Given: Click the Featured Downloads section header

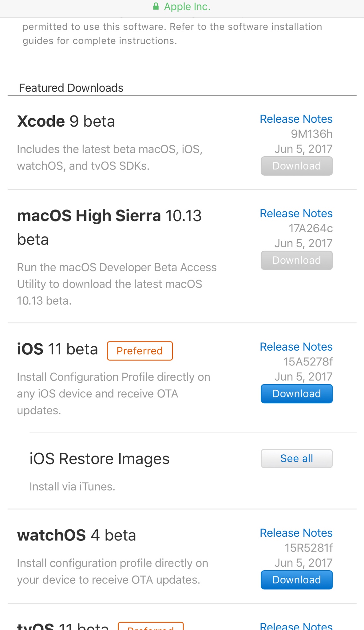Looking at the screenshot, I should click(x=71, y=88).
